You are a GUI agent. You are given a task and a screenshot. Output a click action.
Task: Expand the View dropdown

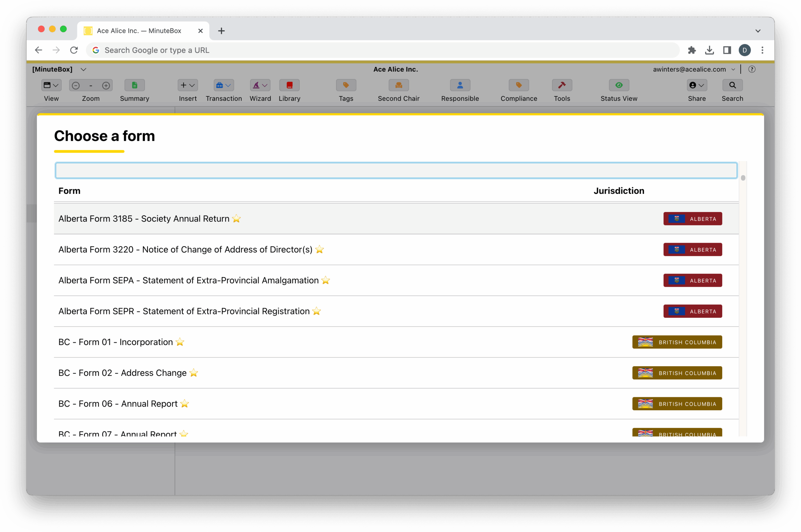tap(51, 85)
